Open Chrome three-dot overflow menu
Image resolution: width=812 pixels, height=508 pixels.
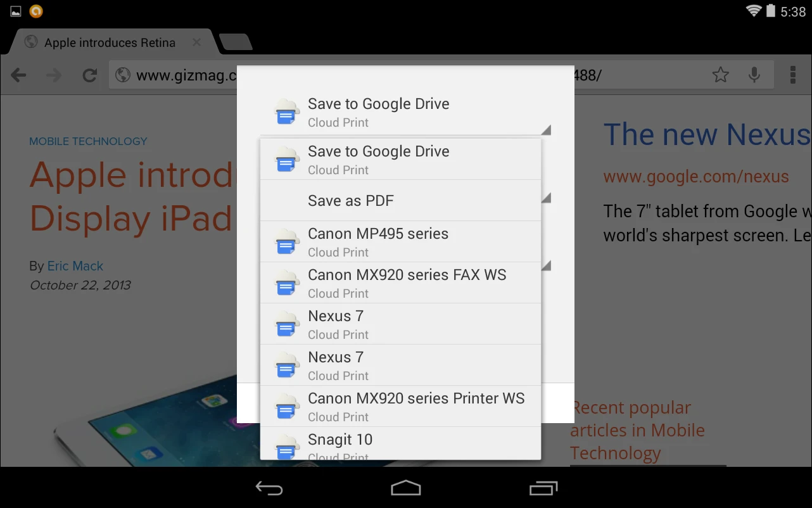pos(792,75)
